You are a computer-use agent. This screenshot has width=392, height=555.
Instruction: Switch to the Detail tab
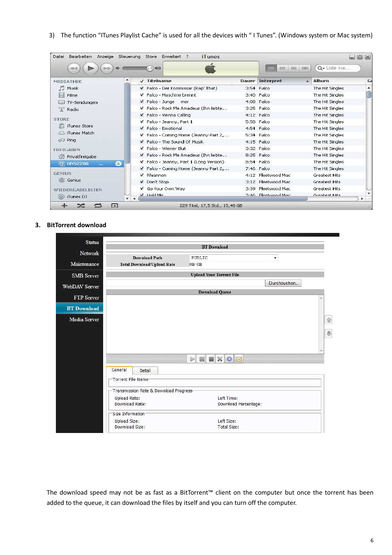[145, 370]
